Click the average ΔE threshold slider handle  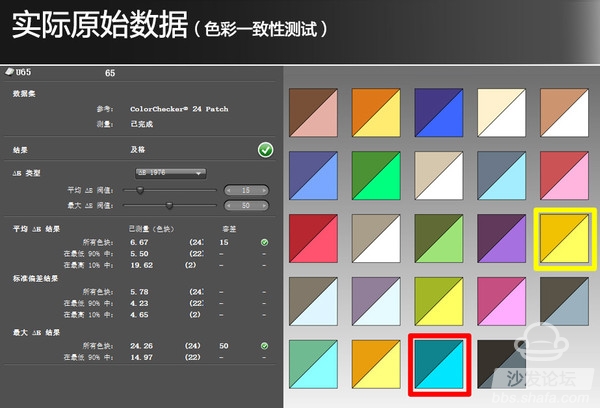tap(140, 190)
